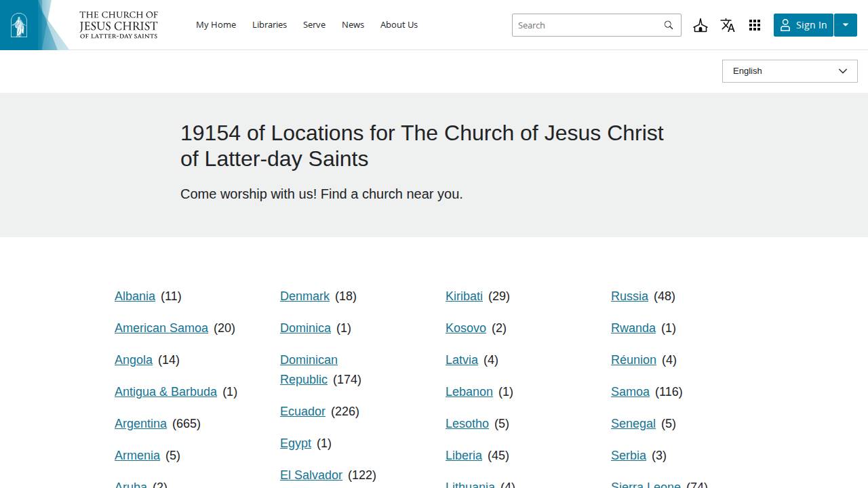Click the Church of Jesus Christ logo icon
This screenshot has height=488, width=868.
pos(18,24)
